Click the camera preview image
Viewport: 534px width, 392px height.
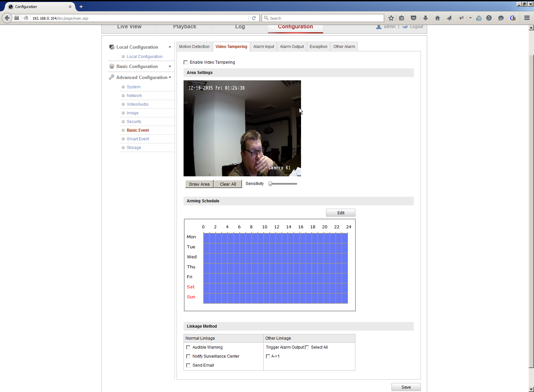tap(242, 128)
